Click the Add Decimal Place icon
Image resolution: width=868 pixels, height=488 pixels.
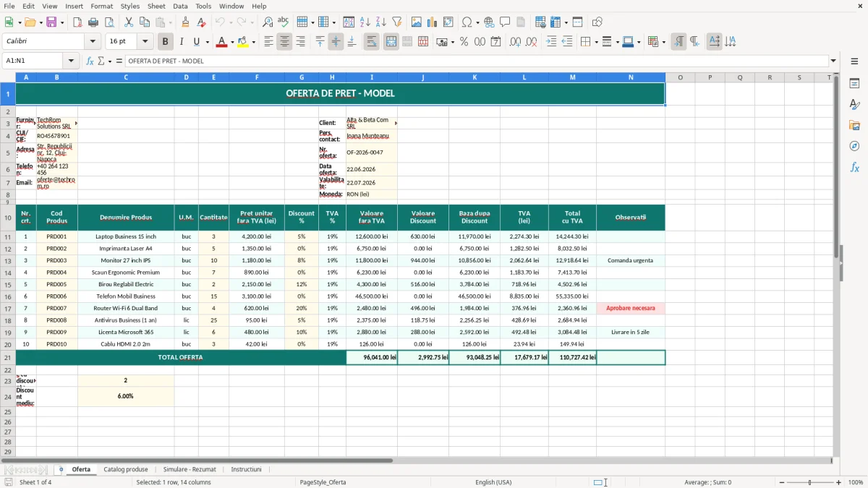click(516, 42)
